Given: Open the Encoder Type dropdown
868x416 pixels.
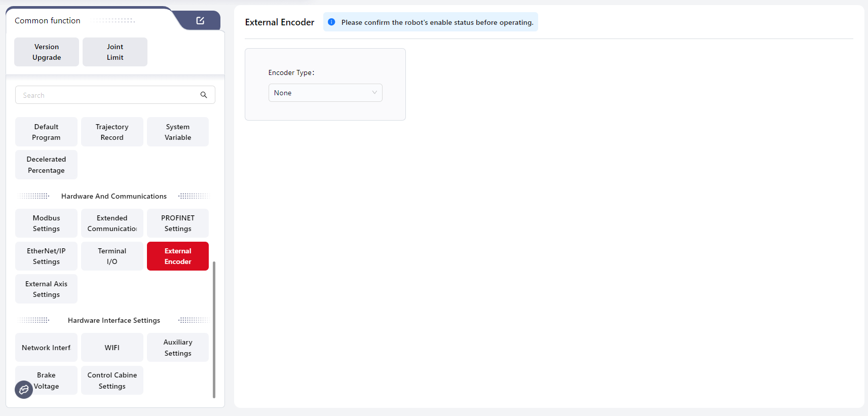Looking at the screenshot, I should tap(325, 93).
